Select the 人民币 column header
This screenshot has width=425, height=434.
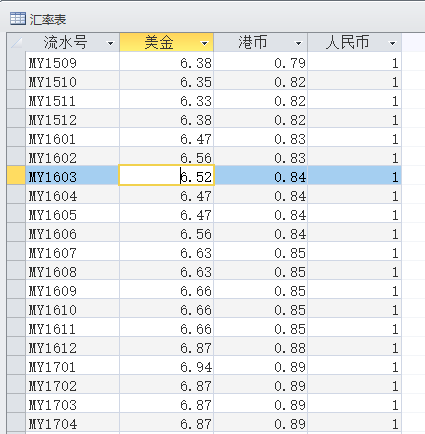point(347,42)
